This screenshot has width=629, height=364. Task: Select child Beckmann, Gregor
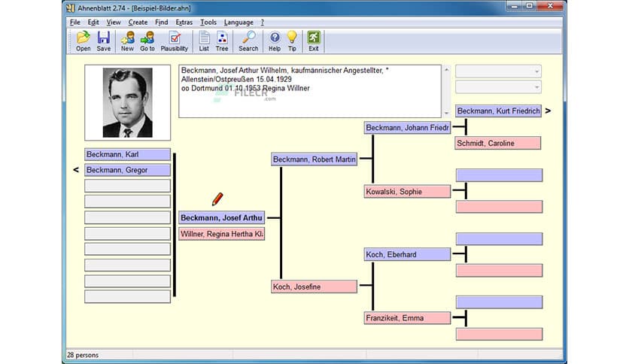pos(128,170)
